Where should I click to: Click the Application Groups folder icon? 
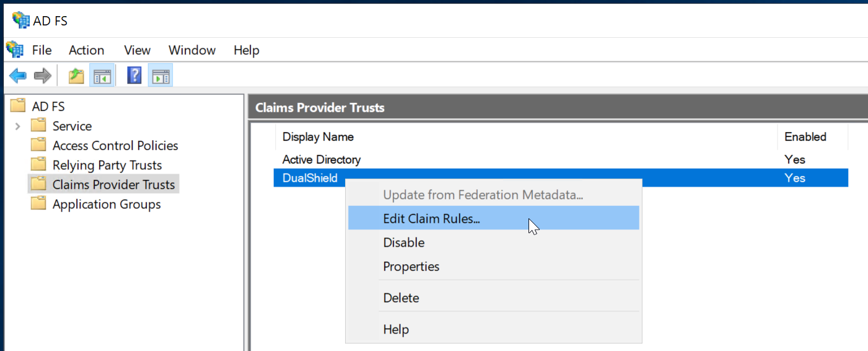click(x=38, y=204)
